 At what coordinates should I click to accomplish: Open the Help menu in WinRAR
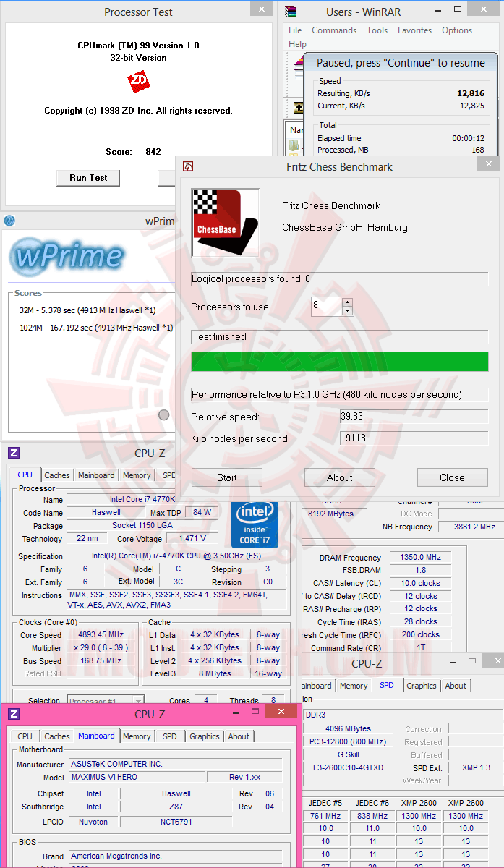click(x=297, y=44)
